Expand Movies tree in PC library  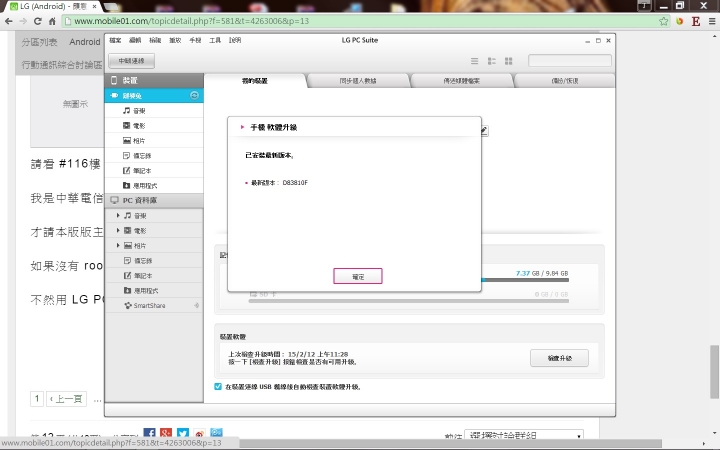point(118,231)
